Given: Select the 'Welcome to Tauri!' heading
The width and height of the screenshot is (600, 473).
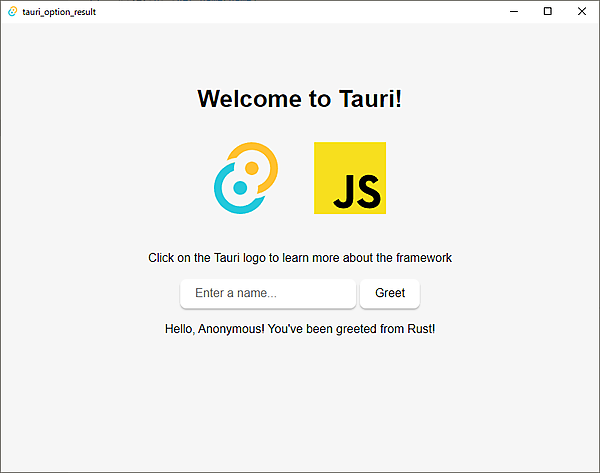Looking at the screenshot, I should (x=300, y=99).
